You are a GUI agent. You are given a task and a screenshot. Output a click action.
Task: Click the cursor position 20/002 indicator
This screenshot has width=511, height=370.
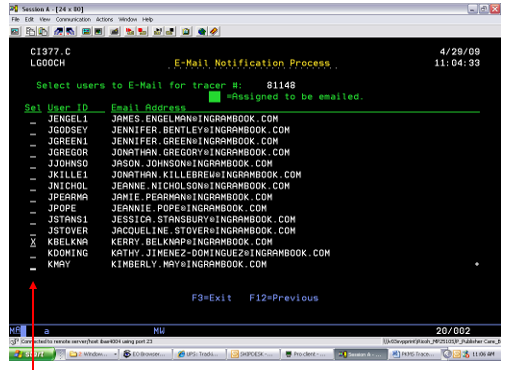[453, 331]
